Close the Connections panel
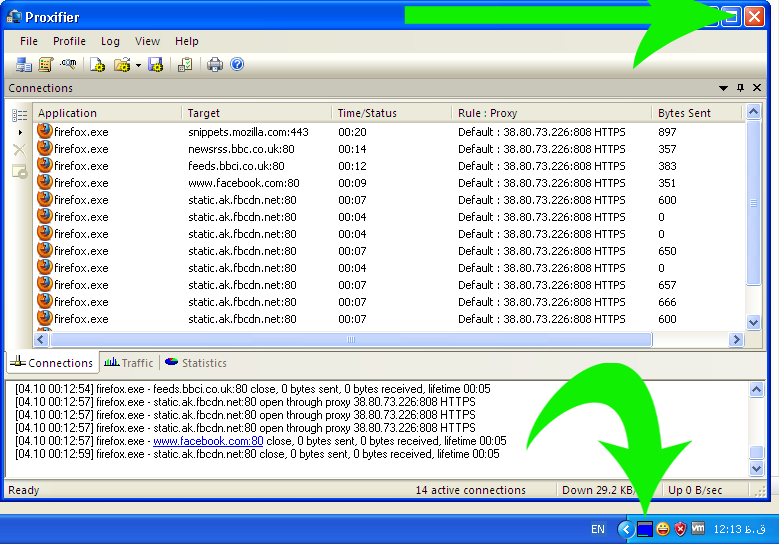This screenshot has height=544, width=779. click(x=757, y=87)
